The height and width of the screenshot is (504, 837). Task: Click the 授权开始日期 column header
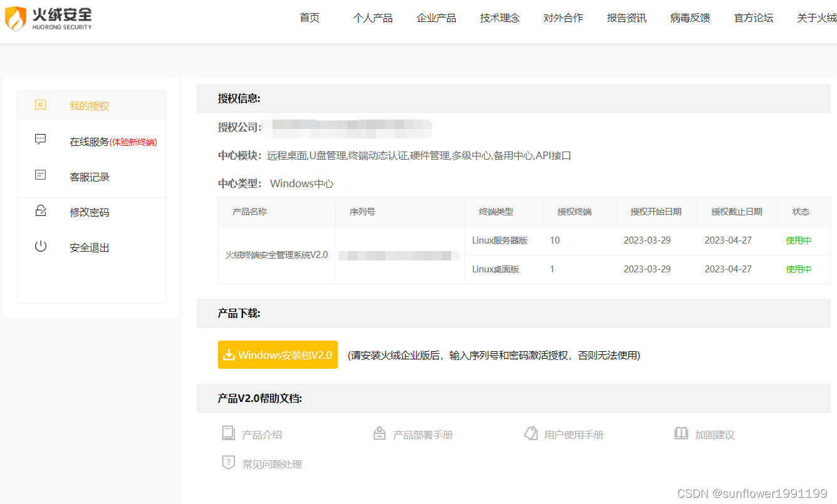[656, 212]
